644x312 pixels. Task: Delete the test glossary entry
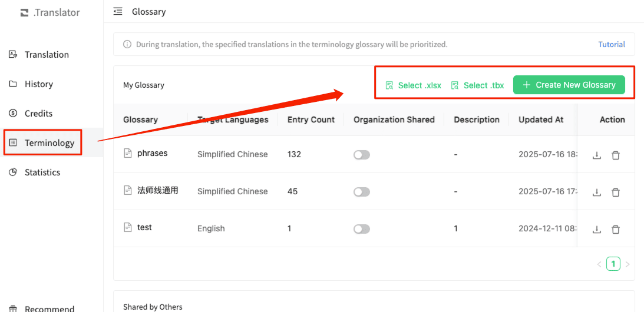point(616,230)
